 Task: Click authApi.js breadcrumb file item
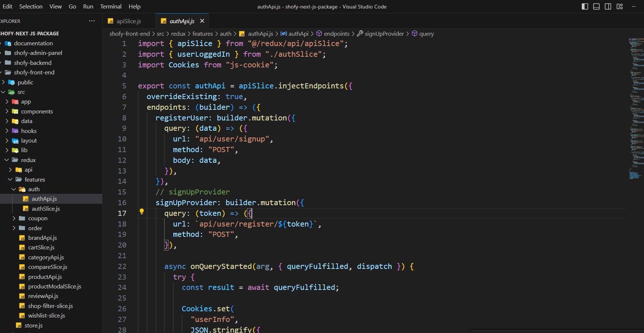pyautogui.click(x=256, y=34)
